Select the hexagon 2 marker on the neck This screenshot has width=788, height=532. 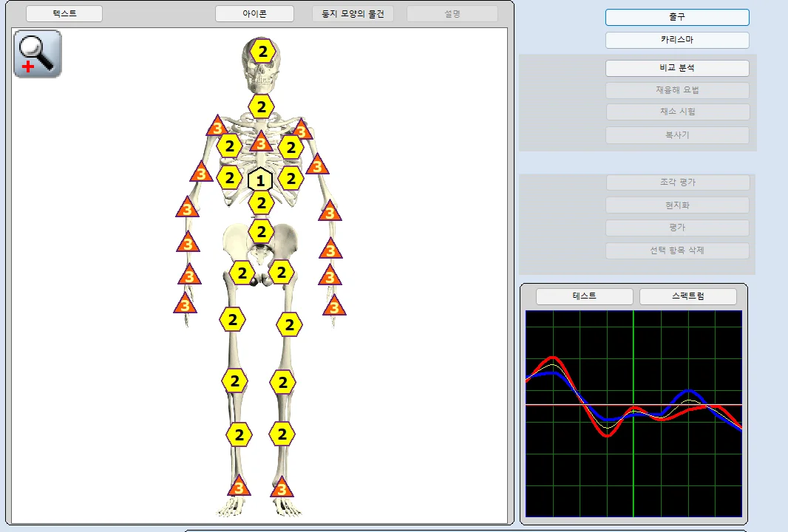tap(262, 106)
